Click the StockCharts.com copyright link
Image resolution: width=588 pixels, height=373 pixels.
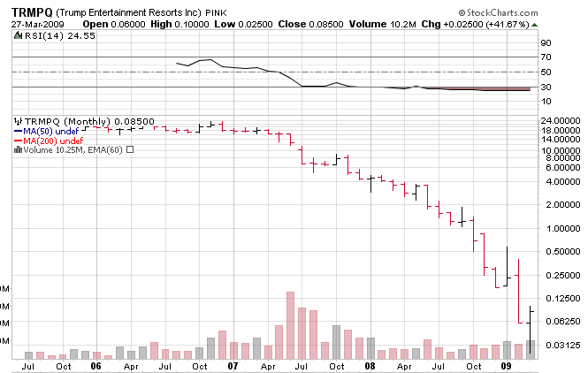[x=530, y=12]
